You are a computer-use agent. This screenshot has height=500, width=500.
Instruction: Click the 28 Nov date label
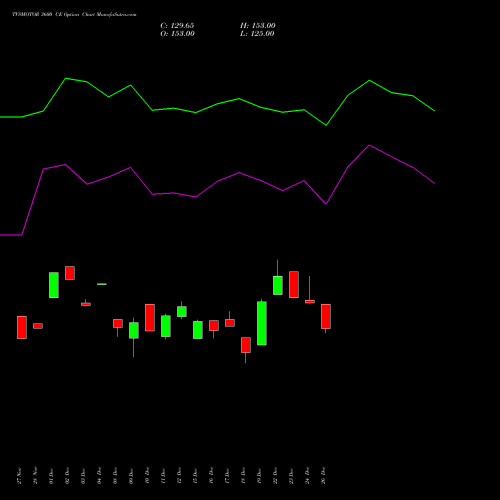coord(35,476)
